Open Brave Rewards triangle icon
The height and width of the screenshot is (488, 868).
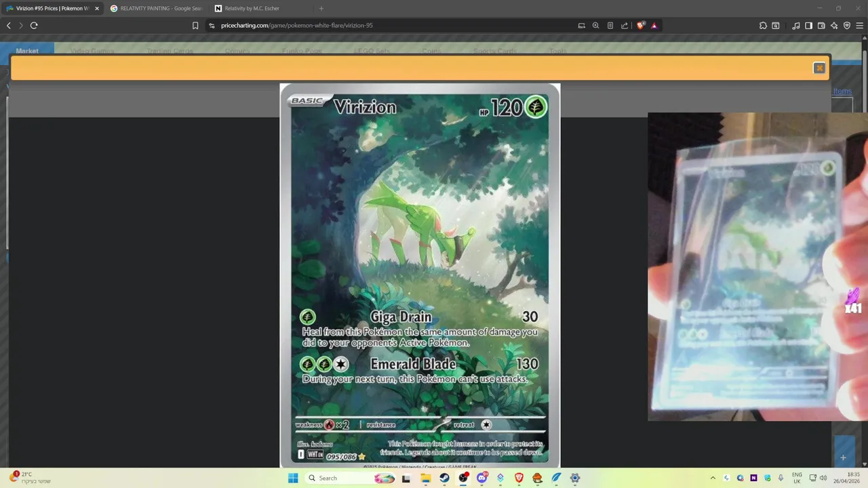click(654, 26)
